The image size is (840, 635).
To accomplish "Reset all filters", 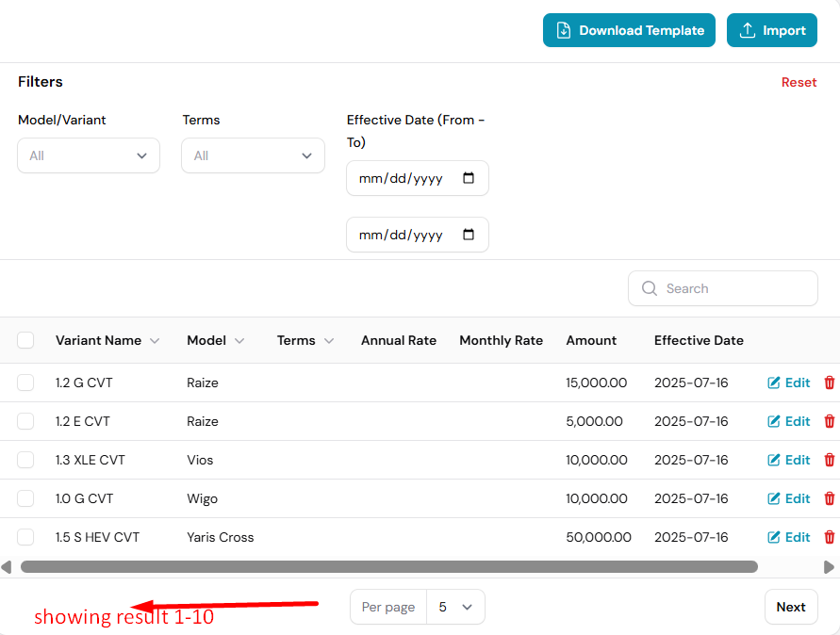I will click(x=799, y=83).
